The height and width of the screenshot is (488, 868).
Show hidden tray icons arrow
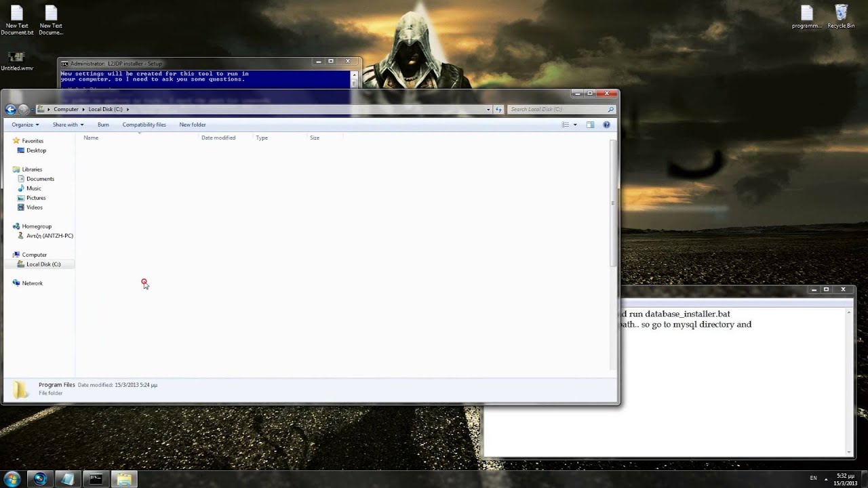pos(826,479)
